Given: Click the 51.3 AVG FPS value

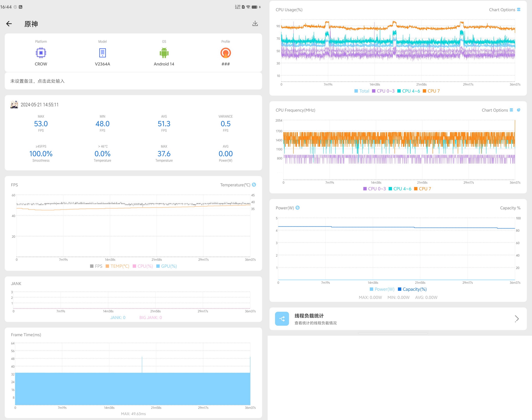Looking at the screenshot, I should (x=164, y=124).
